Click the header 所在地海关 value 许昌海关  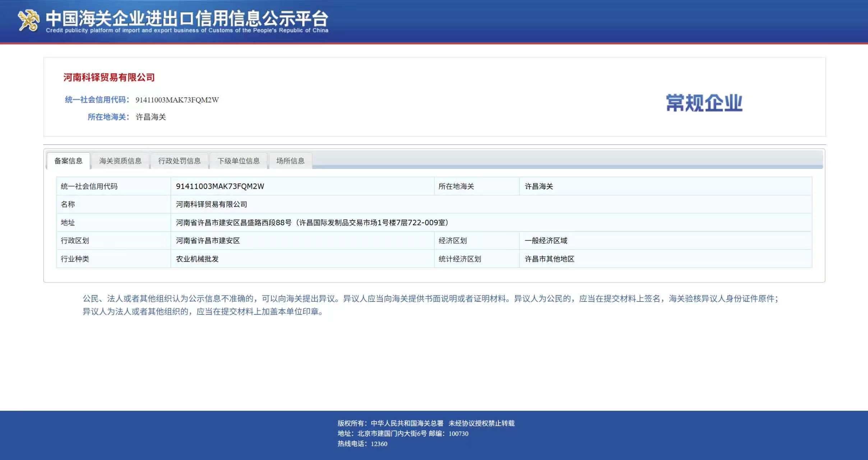[x=151, y=117]
